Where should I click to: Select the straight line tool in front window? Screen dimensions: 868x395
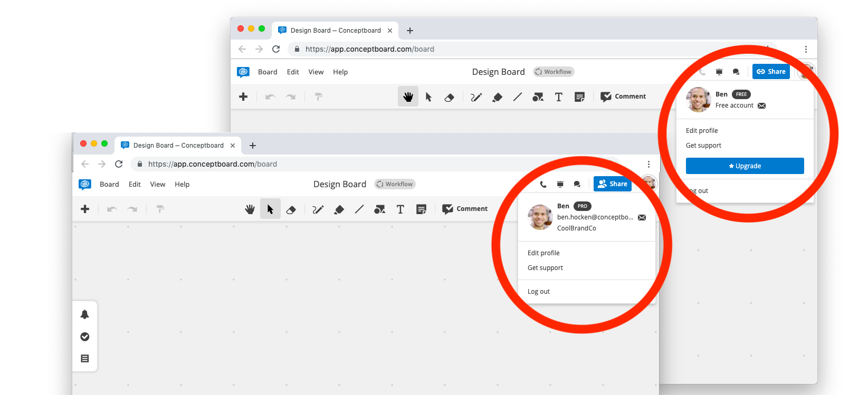[359, 209]
